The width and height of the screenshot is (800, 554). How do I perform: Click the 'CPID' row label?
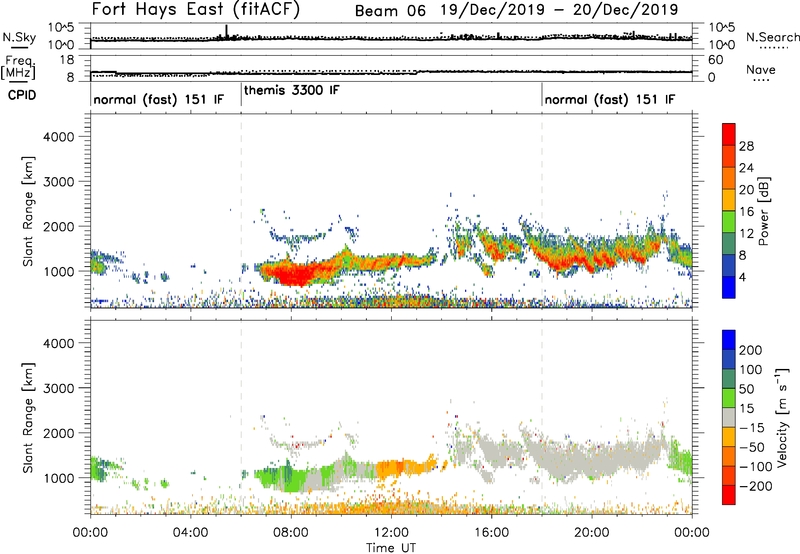tap(22, 95)
